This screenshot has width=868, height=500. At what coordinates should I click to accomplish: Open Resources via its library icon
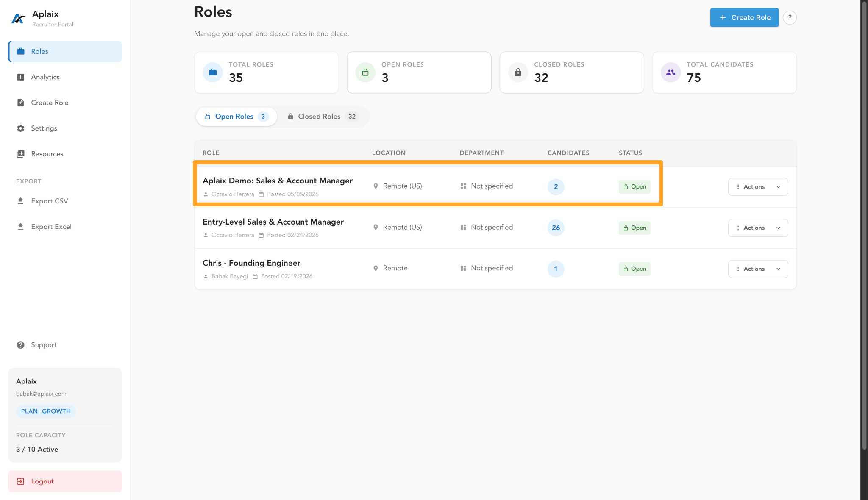pos(20,154)
